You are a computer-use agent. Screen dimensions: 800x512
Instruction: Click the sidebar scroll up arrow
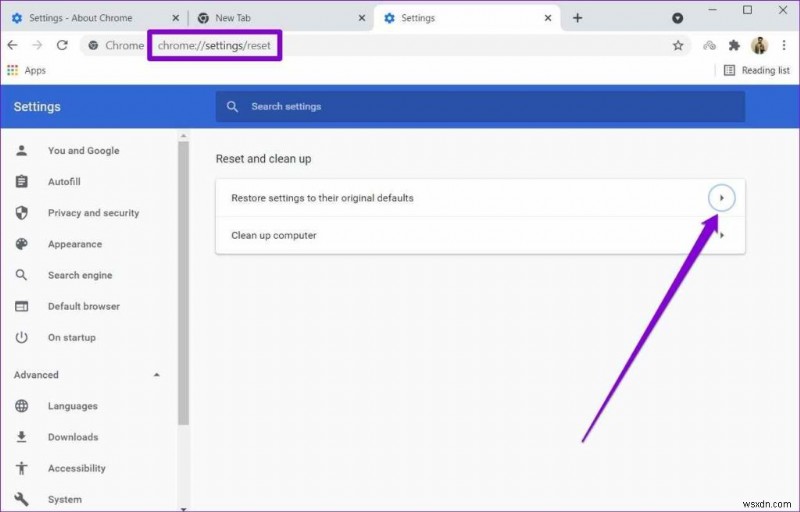coord(183,136)
